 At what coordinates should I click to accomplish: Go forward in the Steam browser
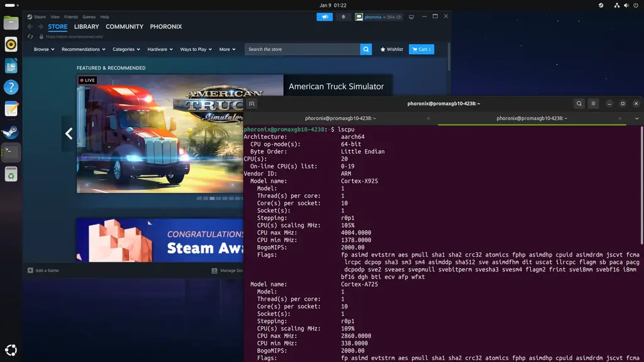click(x=40, y=26)
